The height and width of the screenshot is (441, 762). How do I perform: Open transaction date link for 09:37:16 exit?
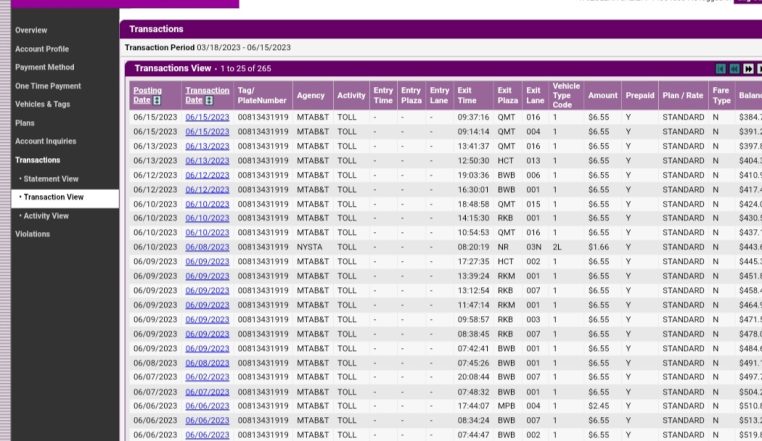coord(207,117)
